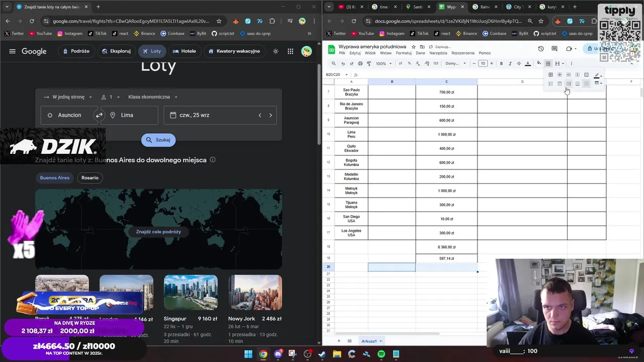Redo action in Sheets toolbar

[352, 63]
